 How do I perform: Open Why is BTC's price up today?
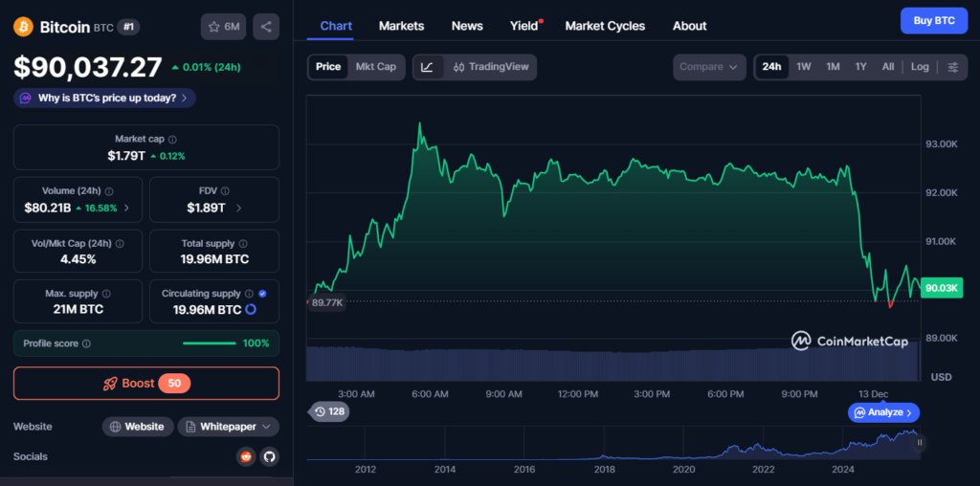(104, 98)
